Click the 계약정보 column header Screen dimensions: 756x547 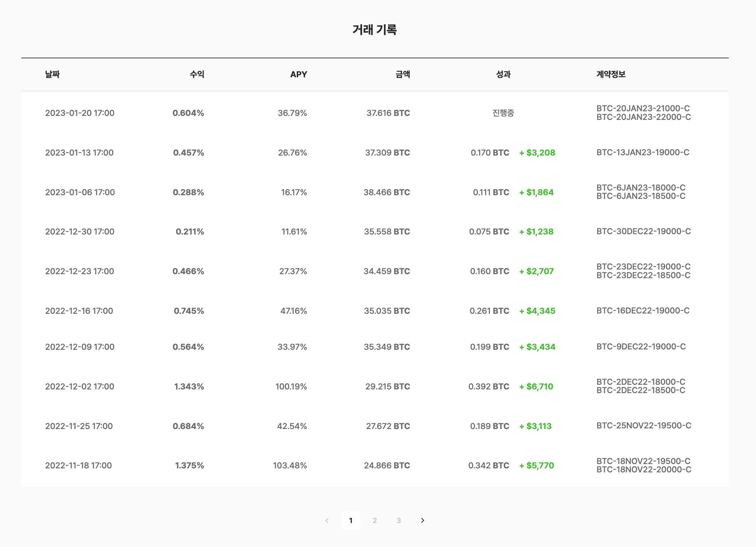(x=611, y=74)
